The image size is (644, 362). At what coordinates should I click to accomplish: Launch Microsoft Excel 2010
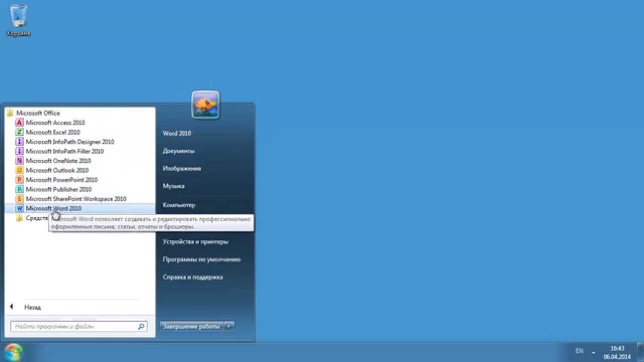(x=53, y=132)
